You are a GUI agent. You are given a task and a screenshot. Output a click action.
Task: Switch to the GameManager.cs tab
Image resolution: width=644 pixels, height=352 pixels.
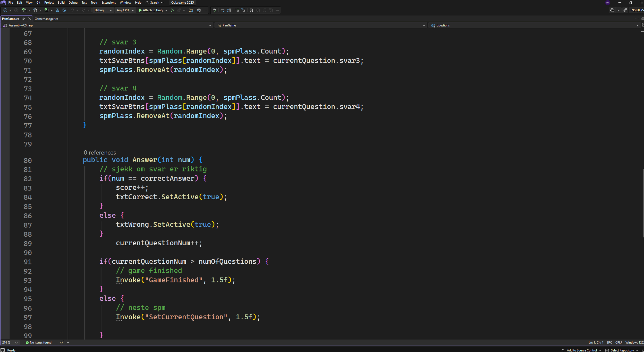coord(46,19)
